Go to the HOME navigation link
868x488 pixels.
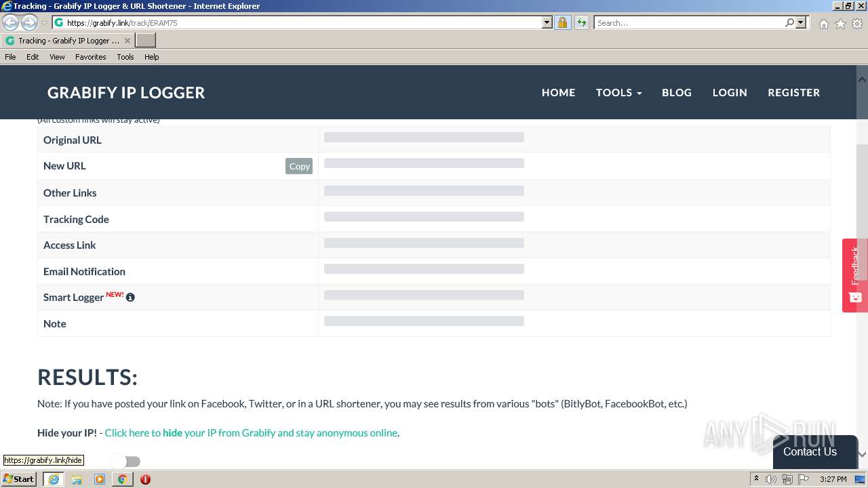(558, 93)
